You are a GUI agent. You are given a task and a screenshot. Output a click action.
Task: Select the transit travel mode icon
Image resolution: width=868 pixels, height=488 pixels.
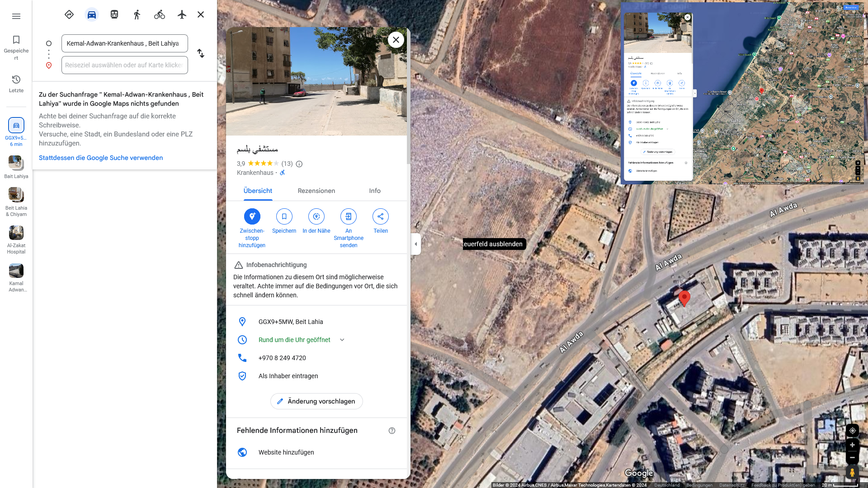[x=114, y=14]
